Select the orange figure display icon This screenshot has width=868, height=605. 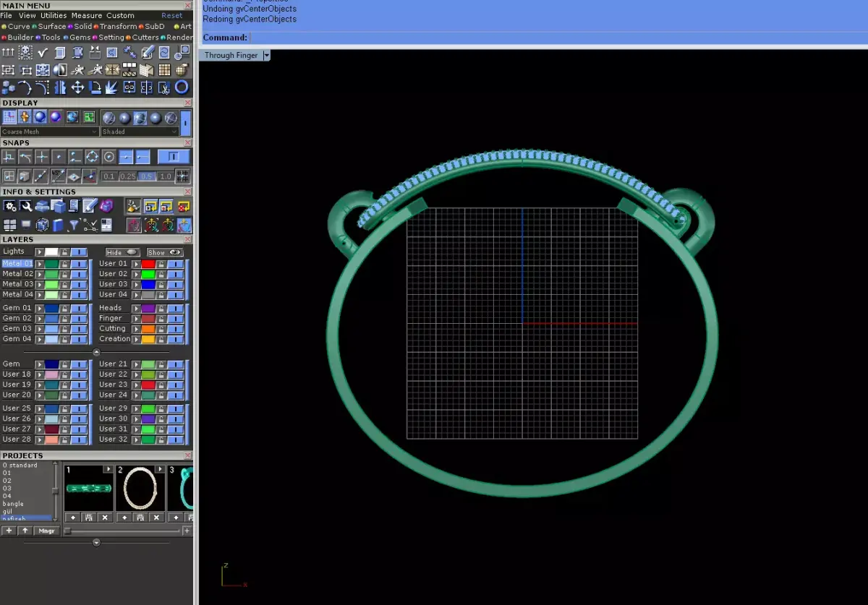25,117
